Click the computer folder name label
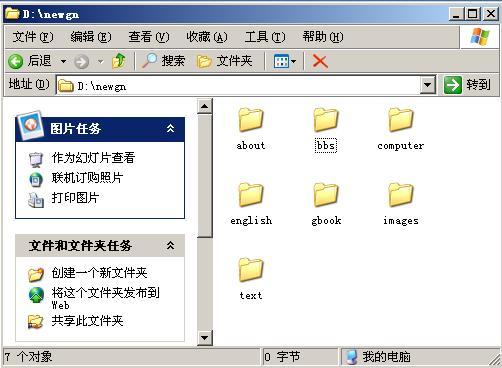Image resolution: width=502 pixels, height=368 pixels. click(401, 146)
